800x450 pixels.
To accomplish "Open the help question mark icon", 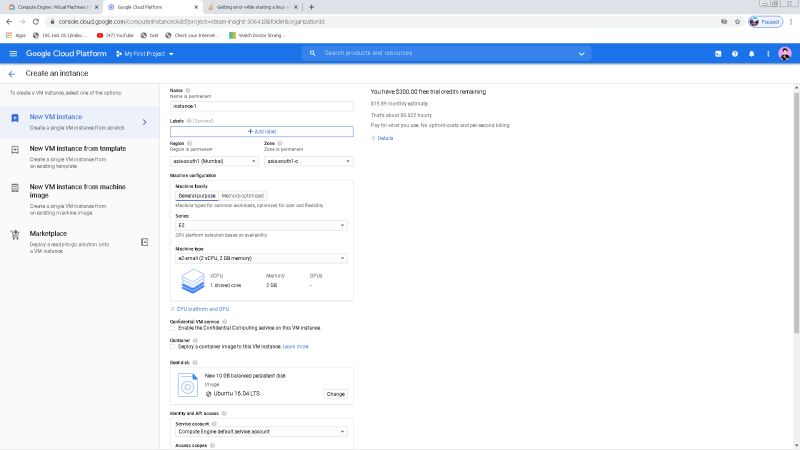I will tap(735, 54).
